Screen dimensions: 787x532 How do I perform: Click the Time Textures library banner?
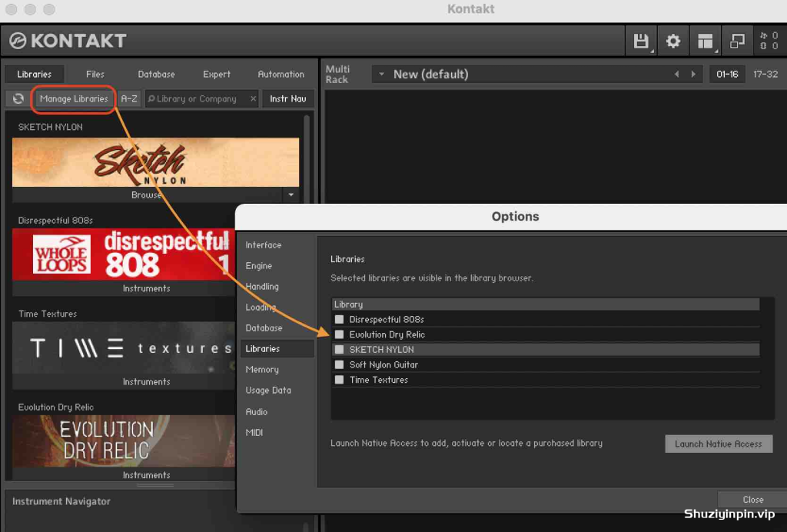coord(124,347)
